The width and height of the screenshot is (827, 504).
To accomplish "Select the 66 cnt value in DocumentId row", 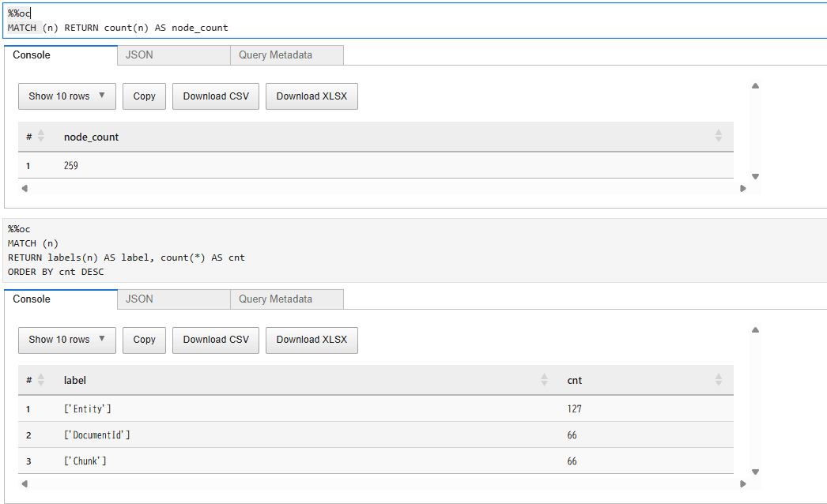I will tap(572, 435).
